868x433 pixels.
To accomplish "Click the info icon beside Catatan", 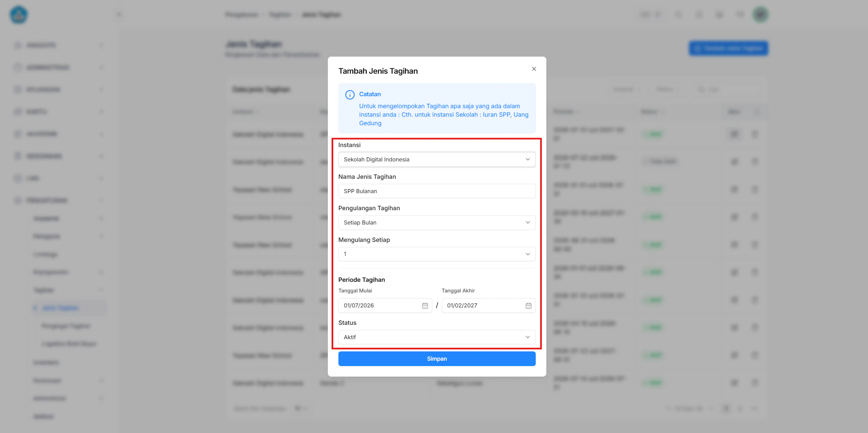I will point(350,95).
